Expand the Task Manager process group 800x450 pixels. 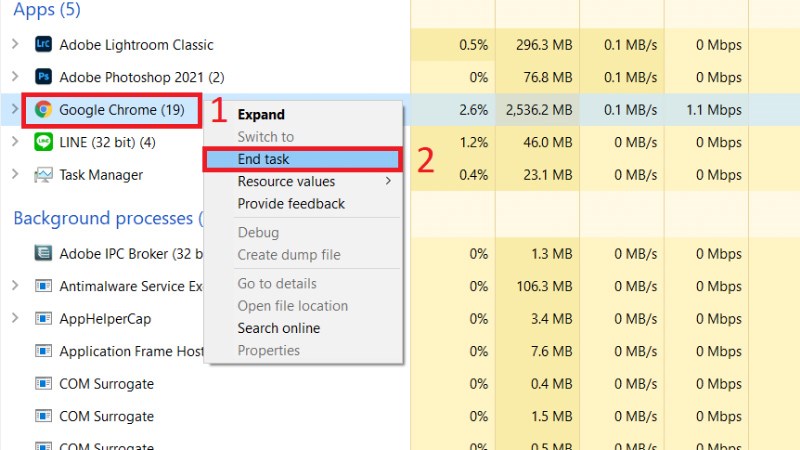(15, 174)
